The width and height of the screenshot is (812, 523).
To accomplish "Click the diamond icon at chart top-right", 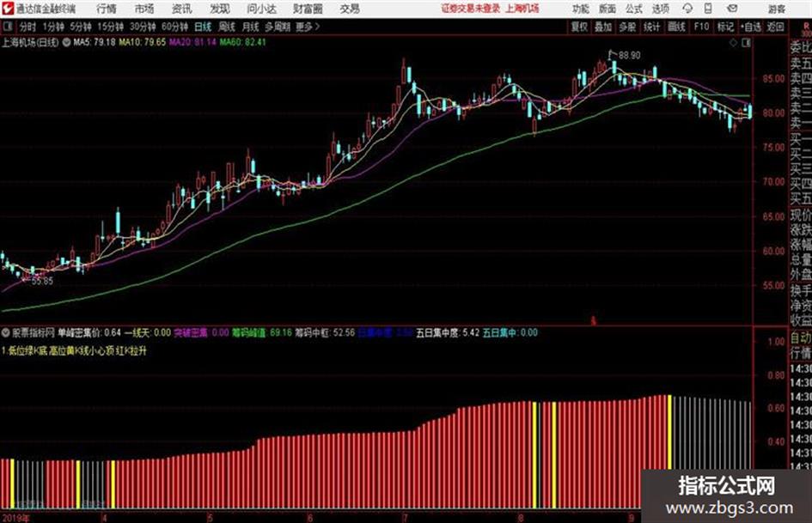I will point(733,43).
